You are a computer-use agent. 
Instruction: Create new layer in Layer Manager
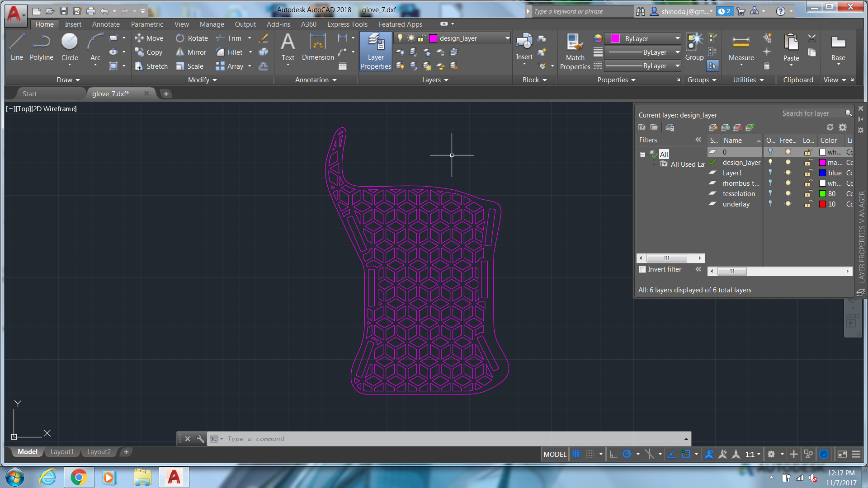pos(713,127)
